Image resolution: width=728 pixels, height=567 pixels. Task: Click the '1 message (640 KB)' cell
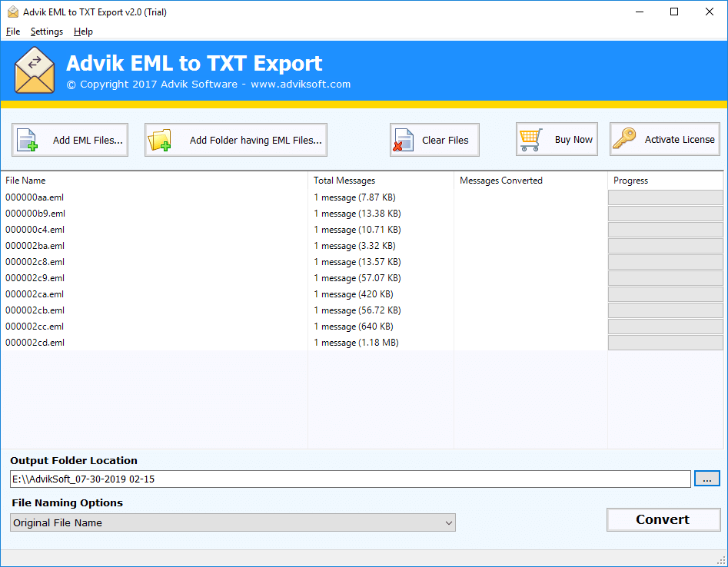click(x=354, y=327)
